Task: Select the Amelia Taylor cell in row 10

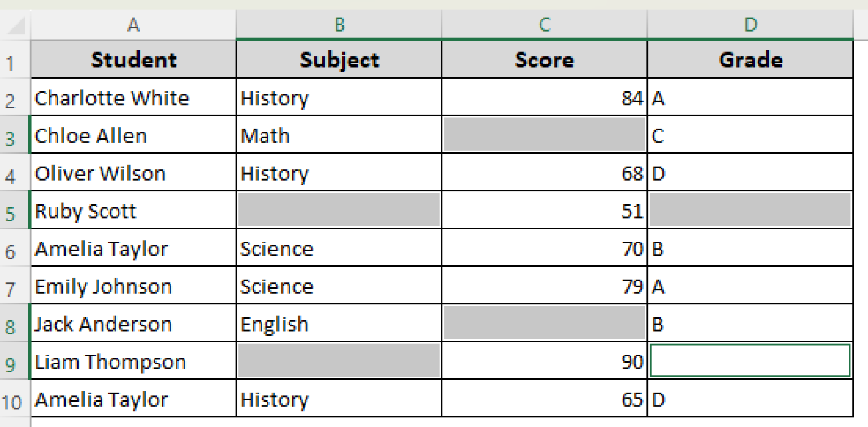Action: pos(133,399)
